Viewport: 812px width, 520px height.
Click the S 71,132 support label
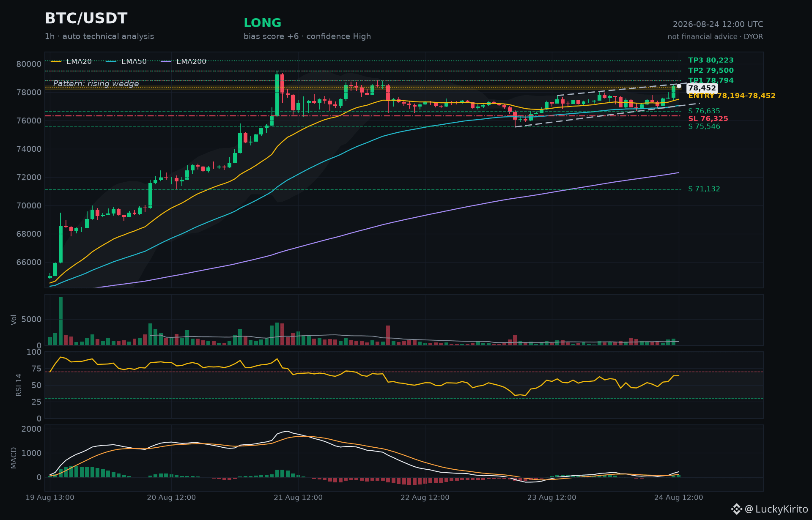(704, 189)
